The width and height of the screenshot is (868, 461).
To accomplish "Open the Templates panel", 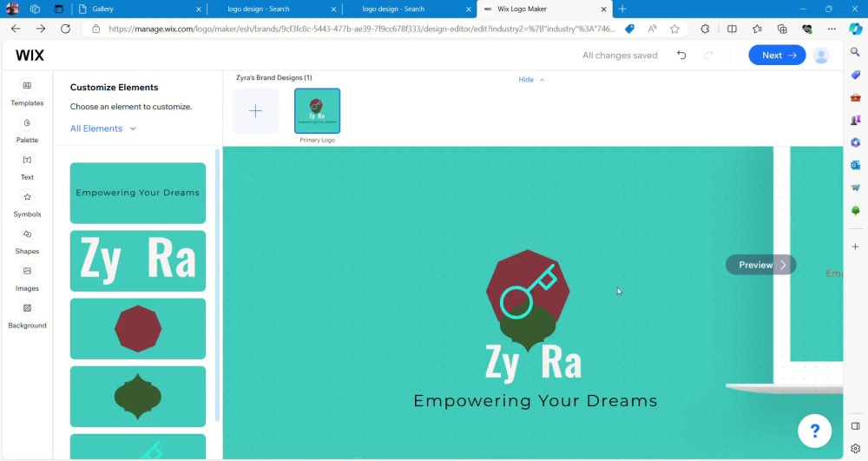I will (x=27, y=92).
